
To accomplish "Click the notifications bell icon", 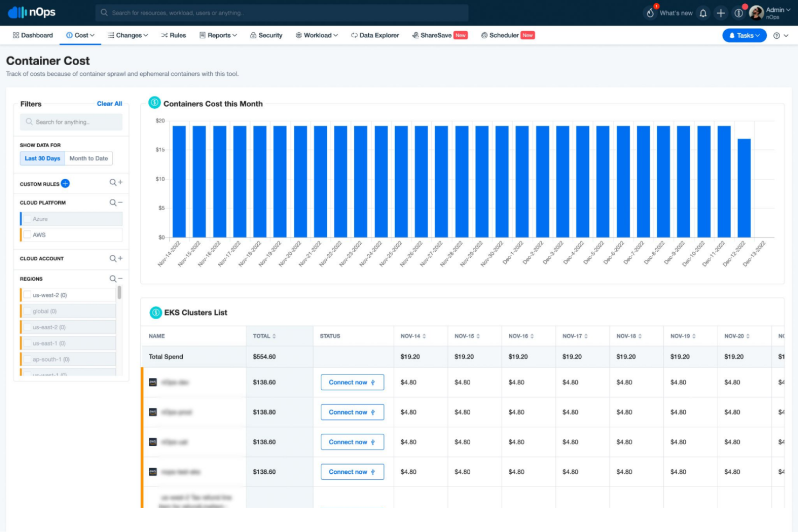I will click(x=703, y=12).
